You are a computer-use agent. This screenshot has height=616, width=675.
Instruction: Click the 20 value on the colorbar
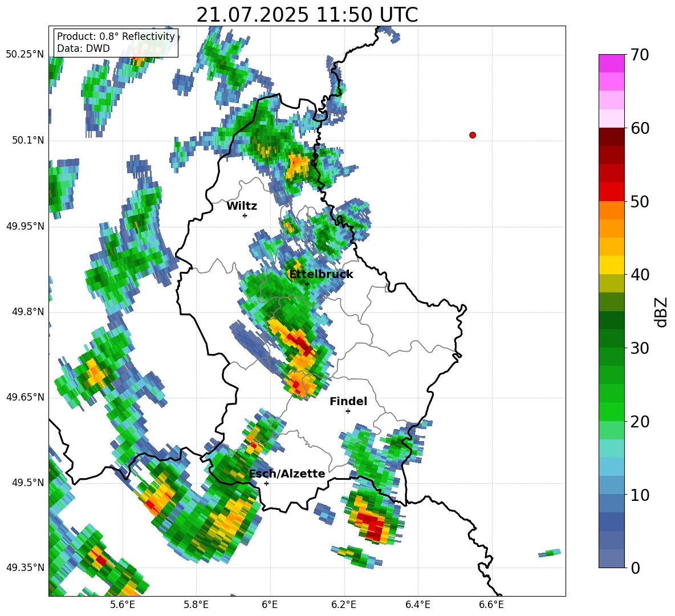pos(640,422)
